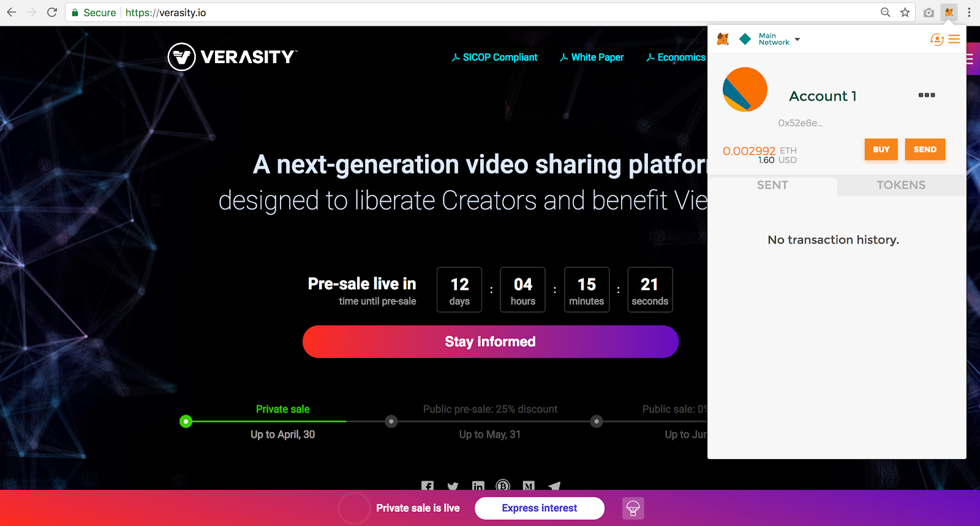Click the time until pre-sale caption
980x526 pixels.
(x=377, y=301)
